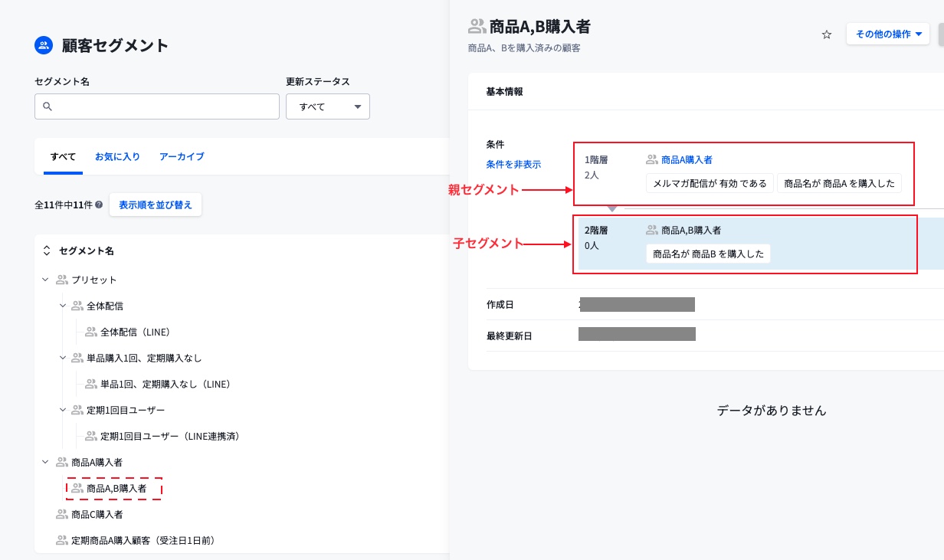Click the people icon in the 商品A,B購入者 panel title

point(477,27)
